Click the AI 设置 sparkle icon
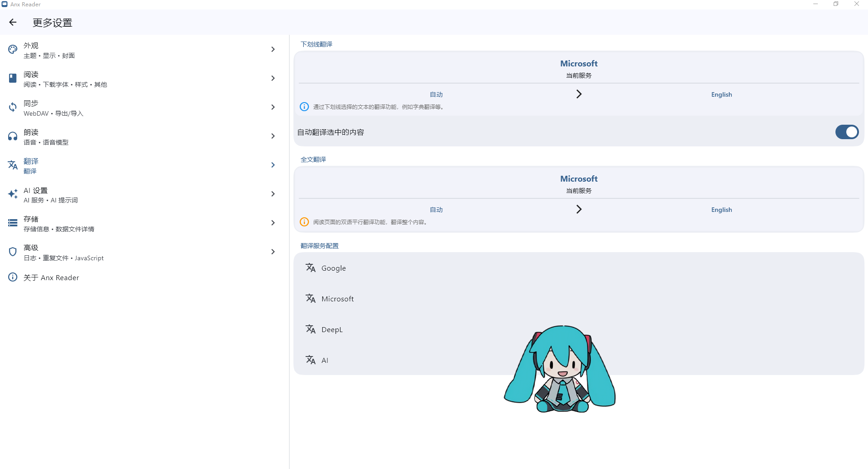 tap(13, 194)
